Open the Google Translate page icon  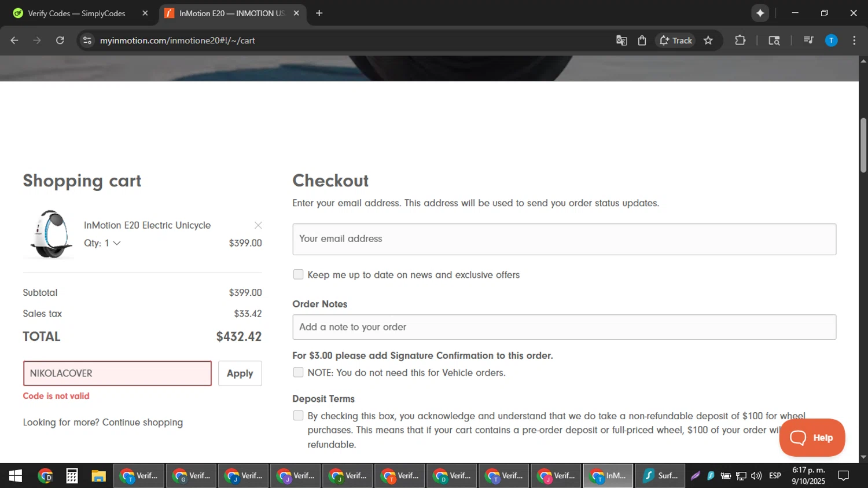point(621,41)
